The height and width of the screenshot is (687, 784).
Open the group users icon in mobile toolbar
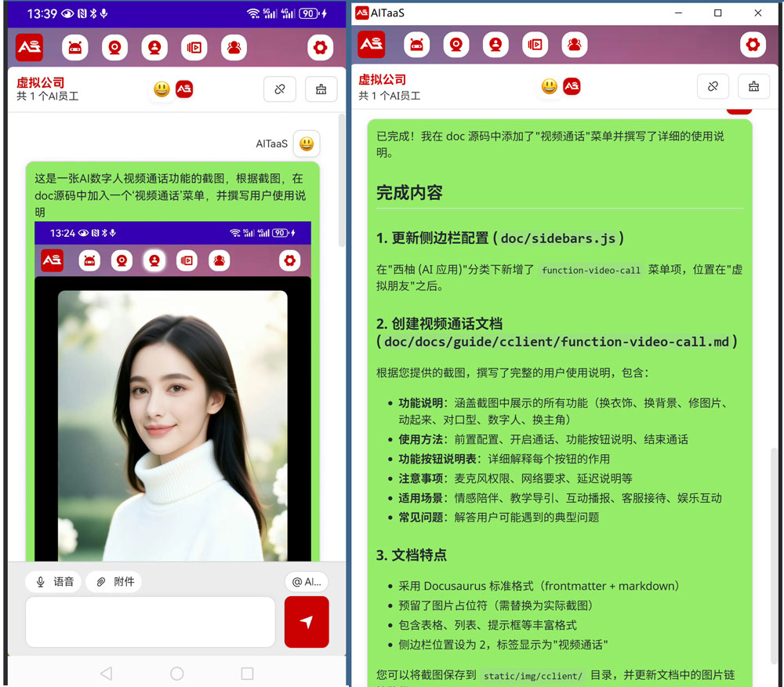(x=234, y=48)
